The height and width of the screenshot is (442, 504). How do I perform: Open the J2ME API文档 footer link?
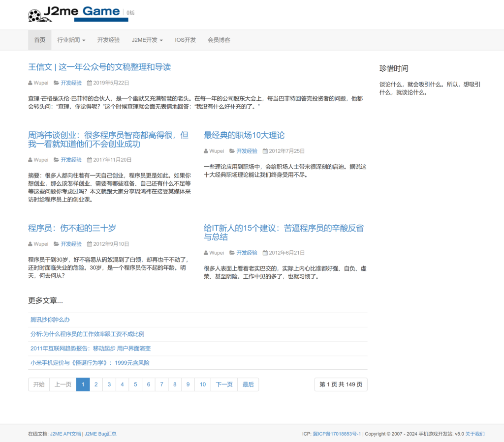pos(65,434)
